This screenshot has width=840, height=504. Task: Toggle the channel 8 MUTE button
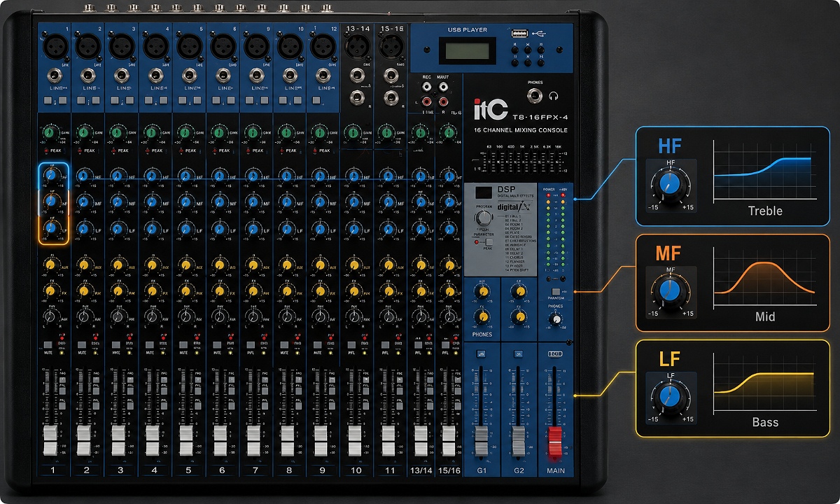point(284,344)
